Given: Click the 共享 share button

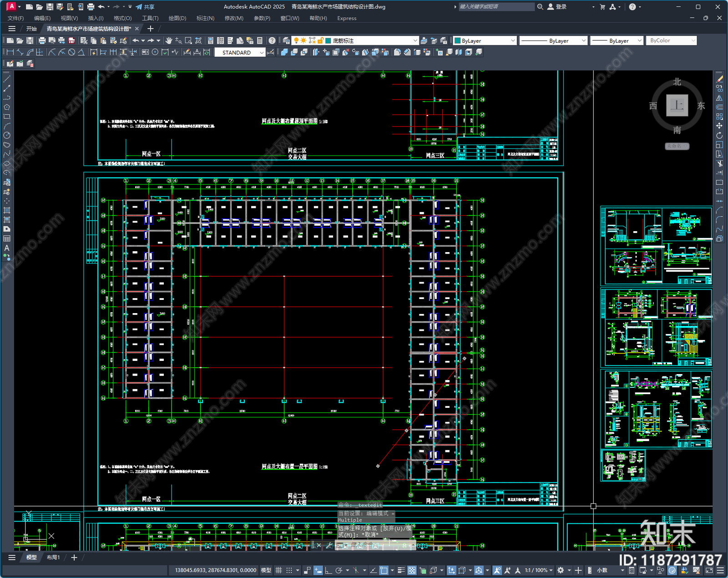Looking at the screenshot, I should (x=145, y=7).
